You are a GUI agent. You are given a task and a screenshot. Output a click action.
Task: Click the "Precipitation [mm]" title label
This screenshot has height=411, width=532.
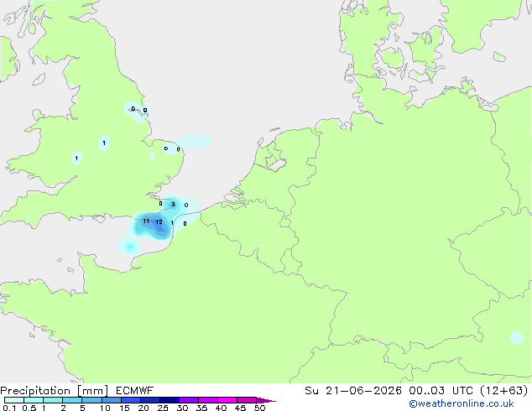(x=55, y=391)
